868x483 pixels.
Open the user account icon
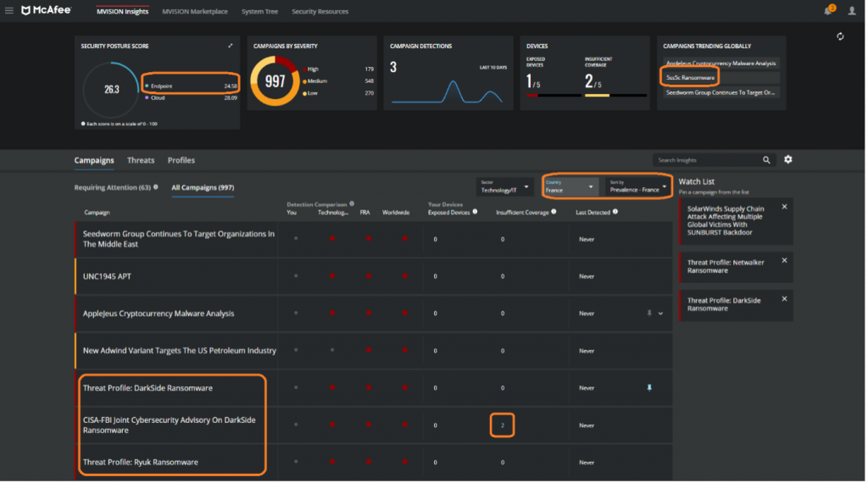click(x=852, y=10)
